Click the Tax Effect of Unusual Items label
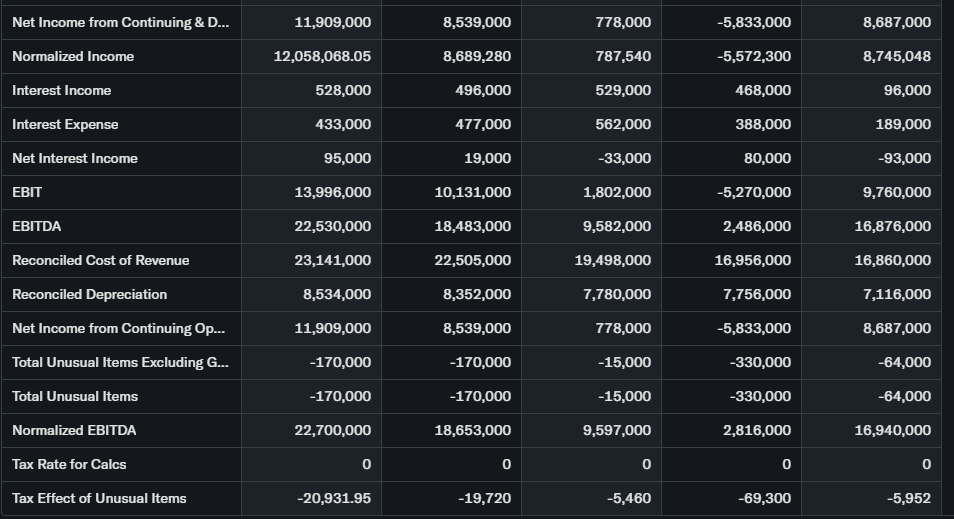This screenshot has width=954, height=519. 99,498
